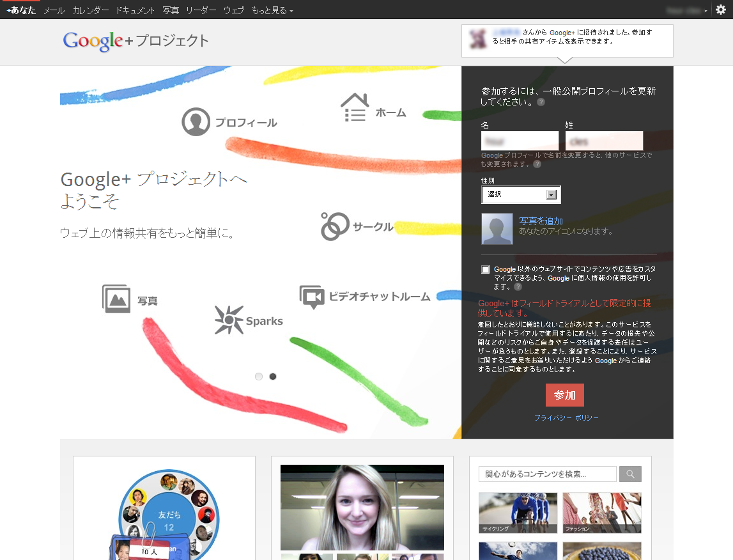
Task: Open メール in the top bar
Action: (x=54, y=10)
